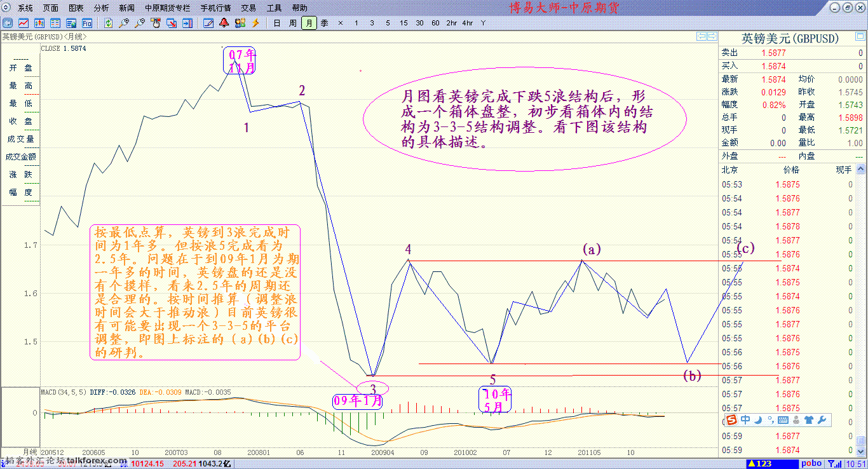Open the quote list table icon
868x469 pixels.
pos(55,23)
